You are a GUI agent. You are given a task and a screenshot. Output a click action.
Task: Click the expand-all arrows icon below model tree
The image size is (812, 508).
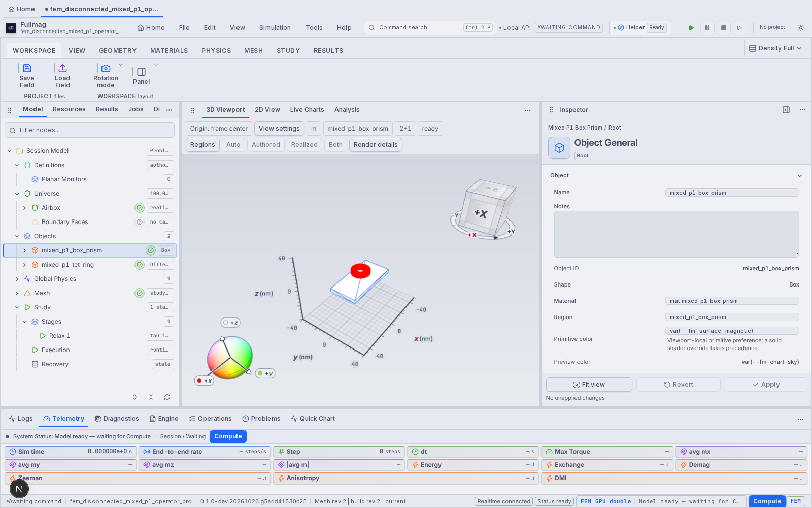click(x=134, y=397)
